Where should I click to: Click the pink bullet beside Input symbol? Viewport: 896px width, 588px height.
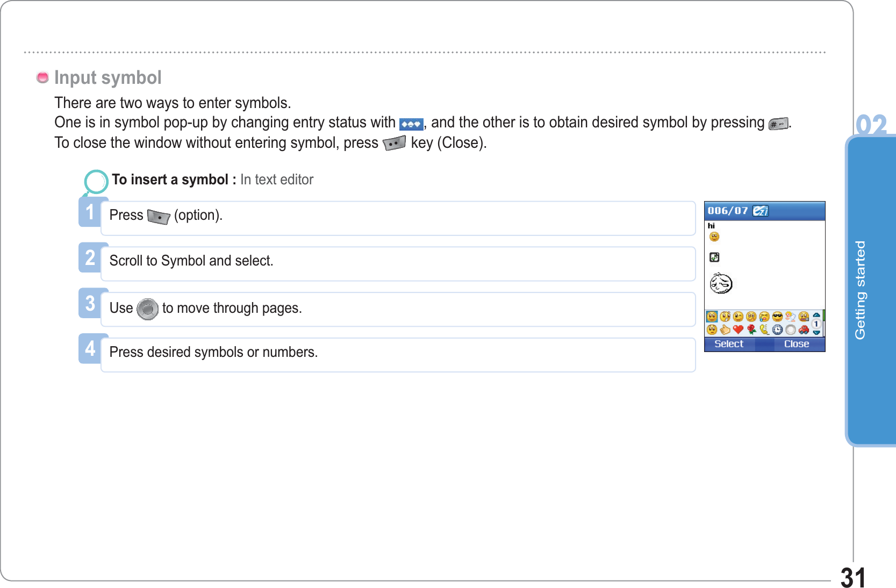coord(42,77)
